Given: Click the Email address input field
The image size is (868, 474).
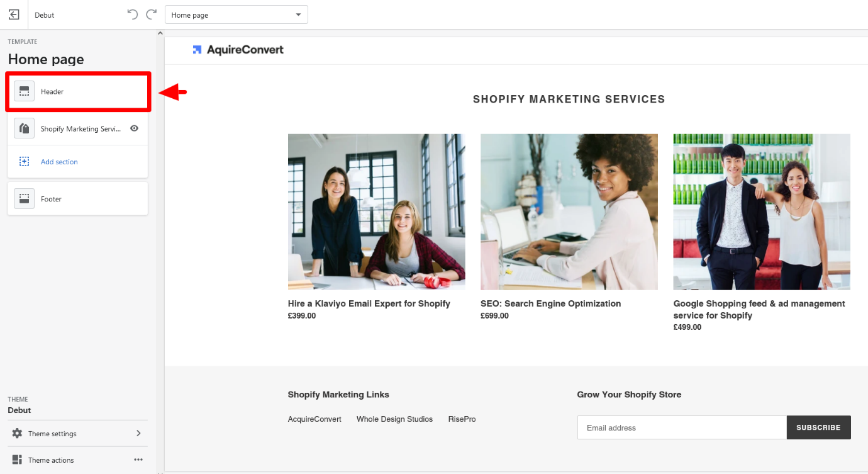Looking at the screenshot, I should (682, 427).
